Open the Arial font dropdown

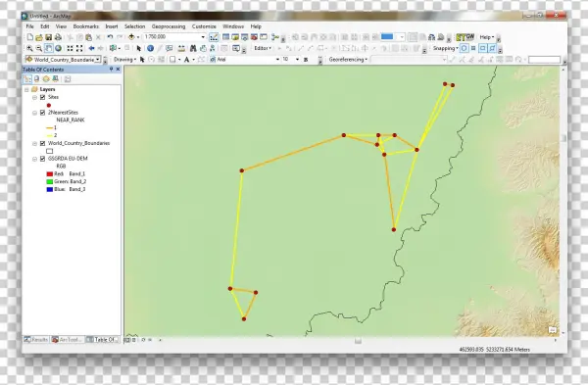[x=277, y=60]
